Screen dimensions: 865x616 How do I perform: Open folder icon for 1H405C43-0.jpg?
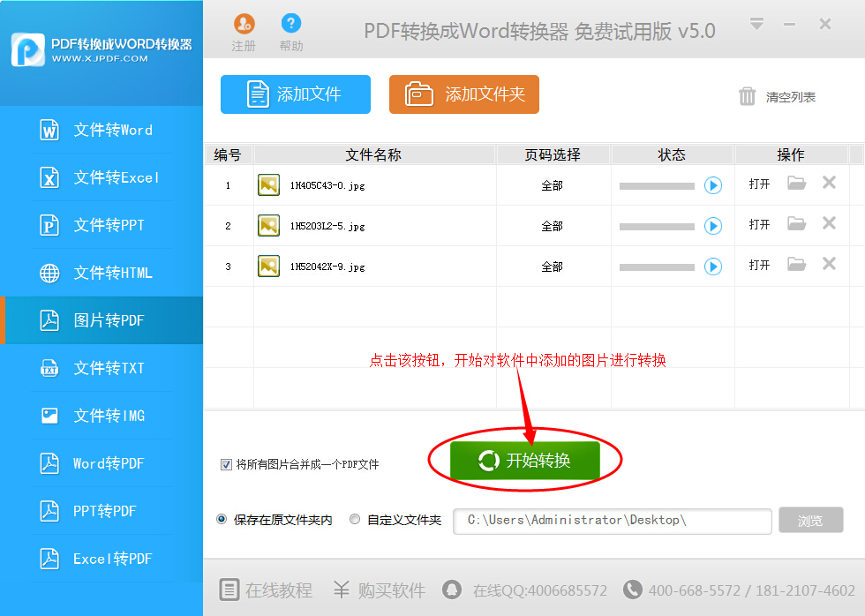(796, 183)
